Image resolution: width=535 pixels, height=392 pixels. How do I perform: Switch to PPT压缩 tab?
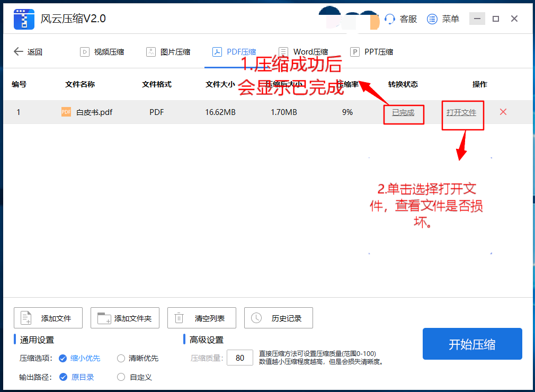pos(371,52)
